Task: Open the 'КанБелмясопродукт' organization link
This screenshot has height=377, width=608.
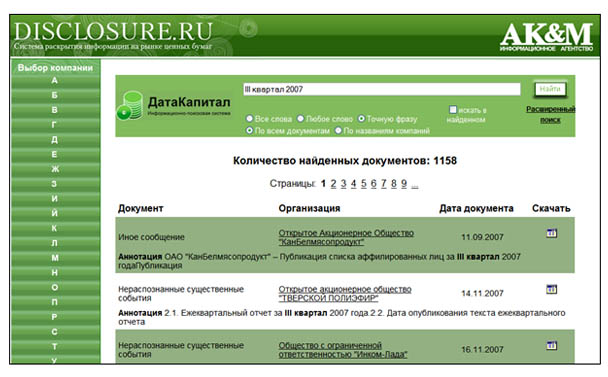Action: point(346,237)
